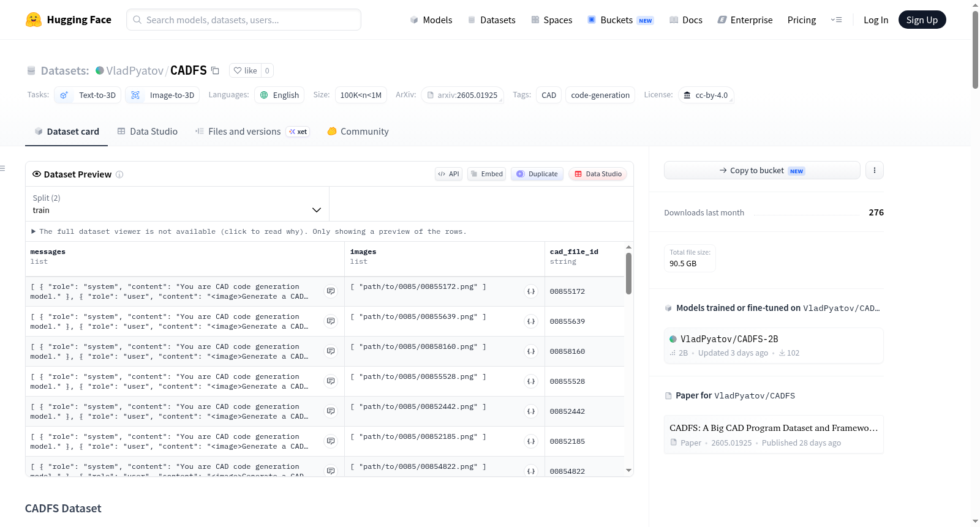Copy dataset name with the copy icon
This screenshot has width=980, height=527.
tap(215, 70)
